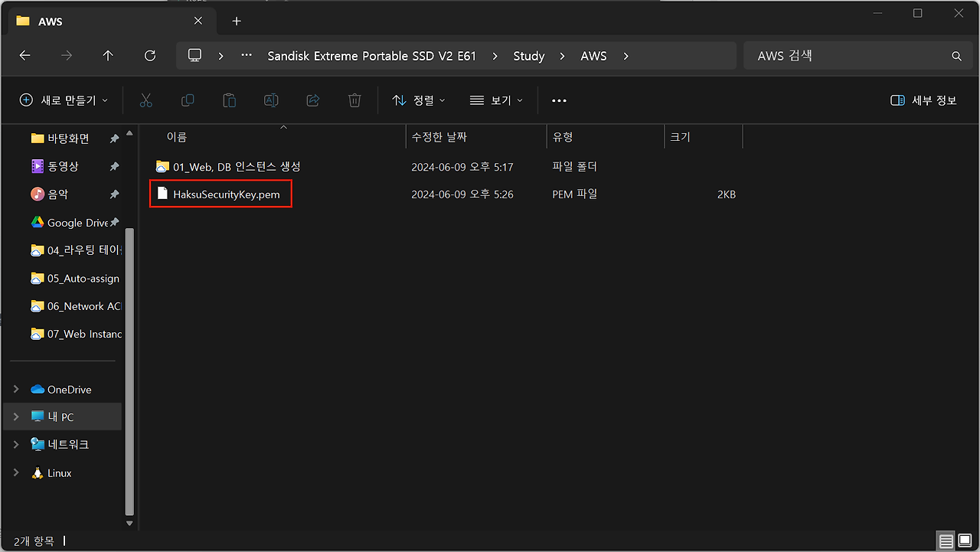This screenshot has height=552, width=980.
Task: Sort by 수정한 날짜 column header
Action: coord(439,137)
